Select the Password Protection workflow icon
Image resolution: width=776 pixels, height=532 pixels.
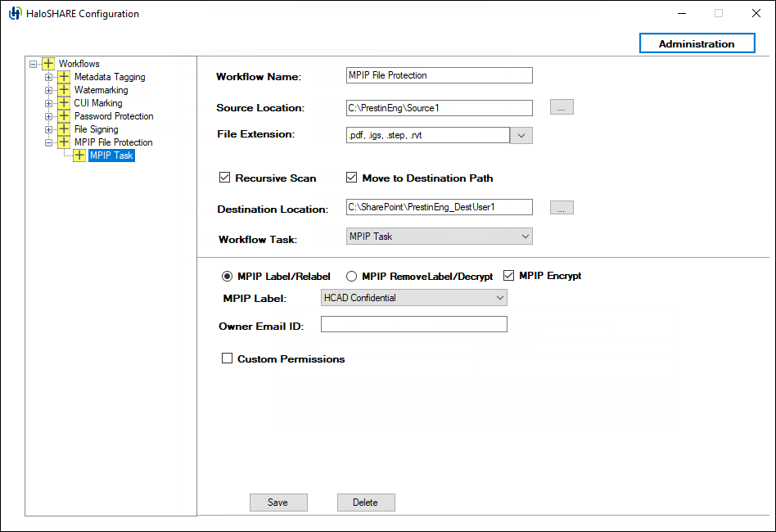[x=64, y=116]
